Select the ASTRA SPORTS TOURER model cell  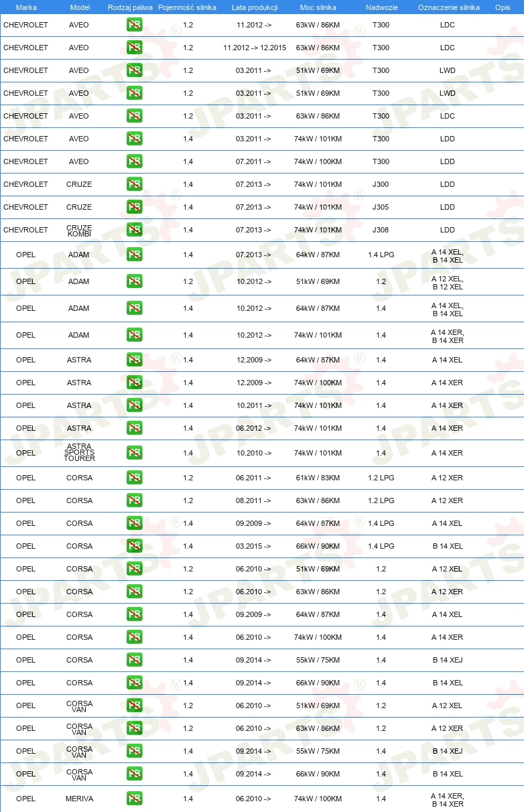point(79,453)
